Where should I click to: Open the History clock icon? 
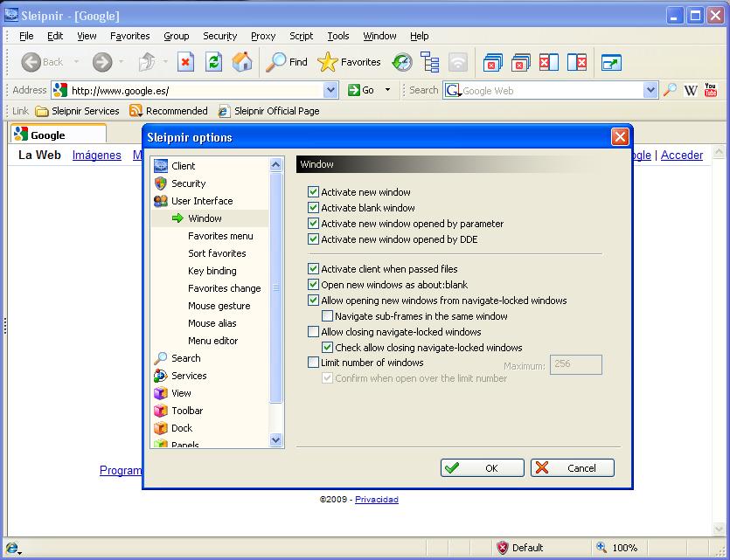[x=402, y=62]
